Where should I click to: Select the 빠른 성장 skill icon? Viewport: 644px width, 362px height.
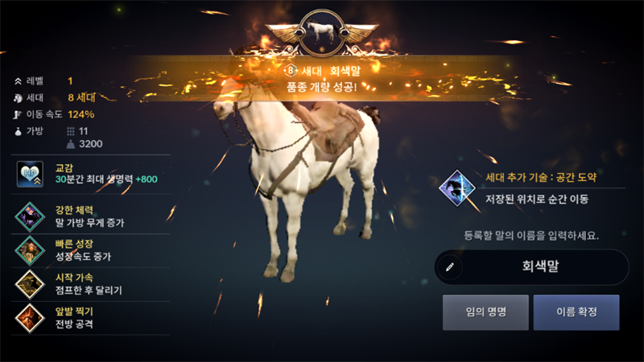[30, 250]
